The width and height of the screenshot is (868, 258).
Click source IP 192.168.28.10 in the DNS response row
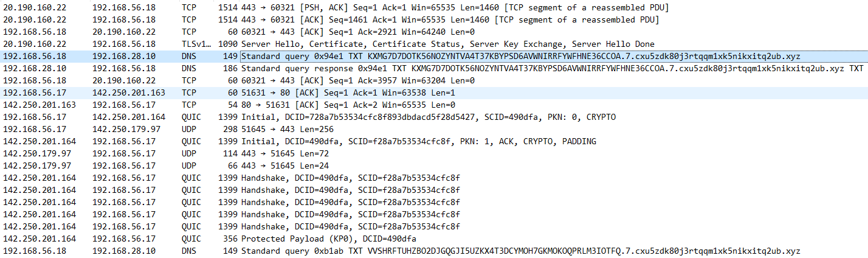click(29, 68)
